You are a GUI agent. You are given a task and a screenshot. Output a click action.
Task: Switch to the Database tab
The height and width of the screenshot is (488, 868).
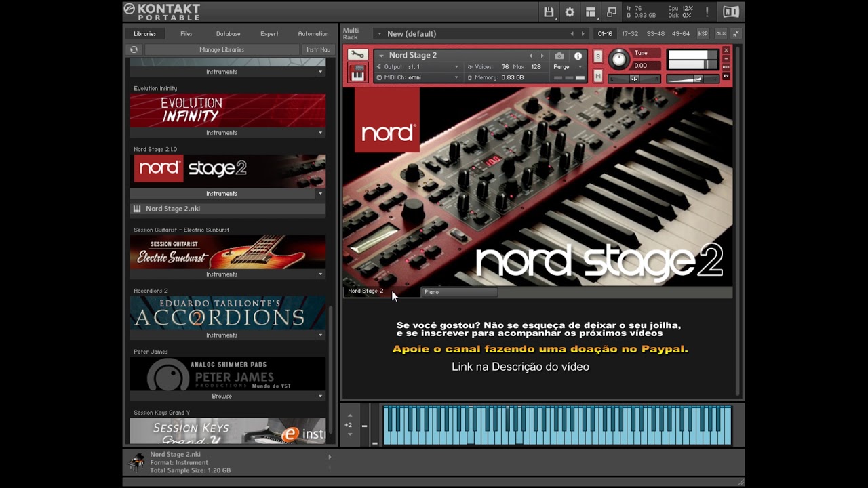coord(228,33)
